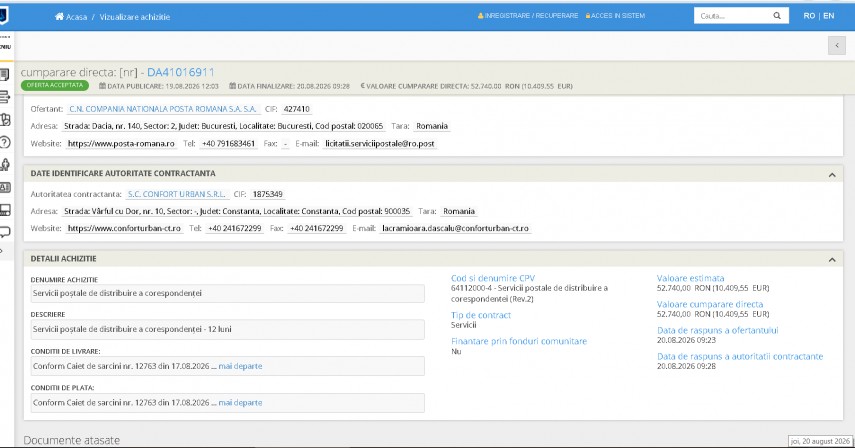Screen dimensions: 855x448
Task: Click the magnifier search icon
Action: pyautogui.click(x=777, y=16)
